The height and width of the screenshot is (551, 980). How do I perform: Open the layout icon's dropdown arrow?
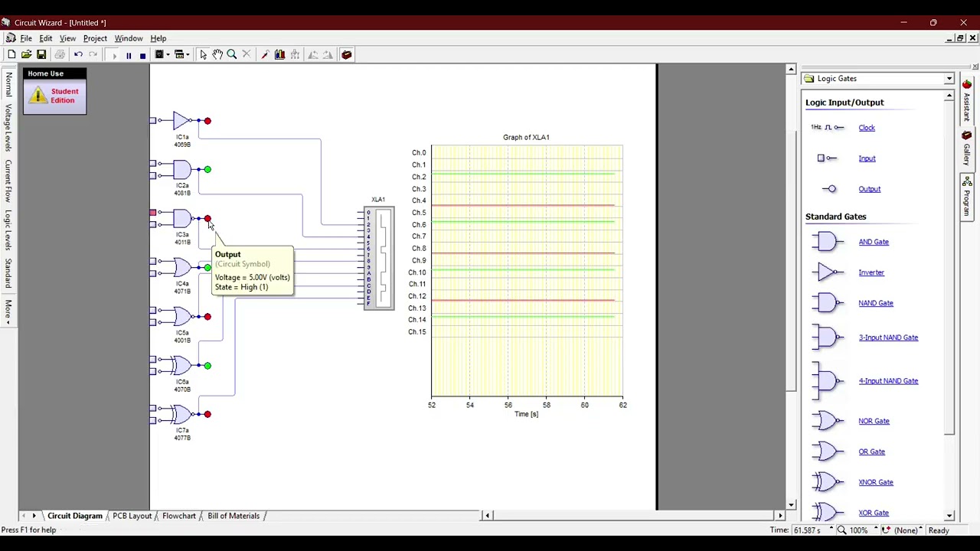187,54
